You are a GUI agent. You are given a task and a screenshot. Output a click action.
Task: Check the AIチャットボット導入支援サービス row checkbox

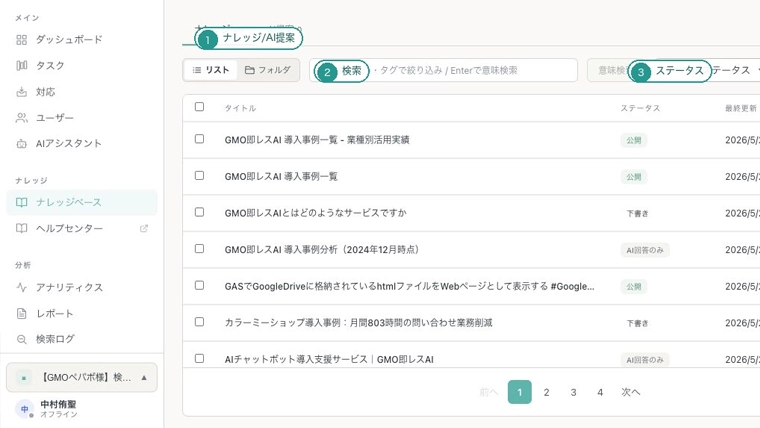pyautogui.click(x=199, y=359)
